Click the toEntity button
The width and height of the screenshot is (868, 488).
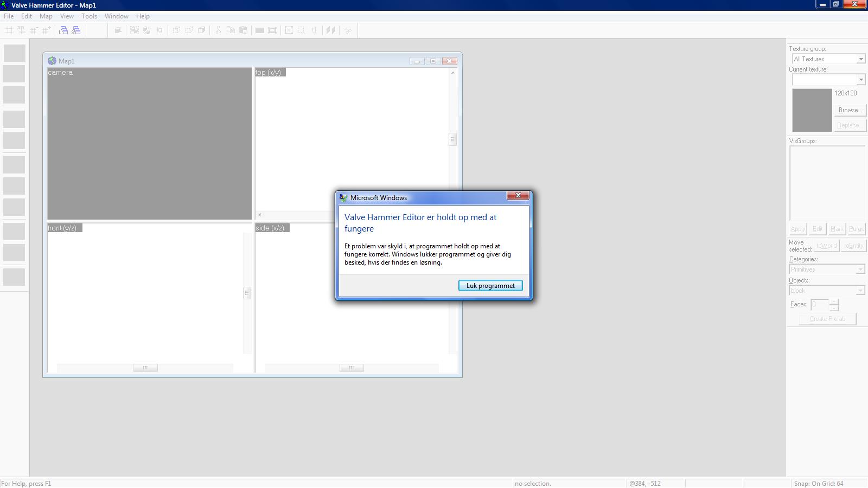(x=853, y=246)
